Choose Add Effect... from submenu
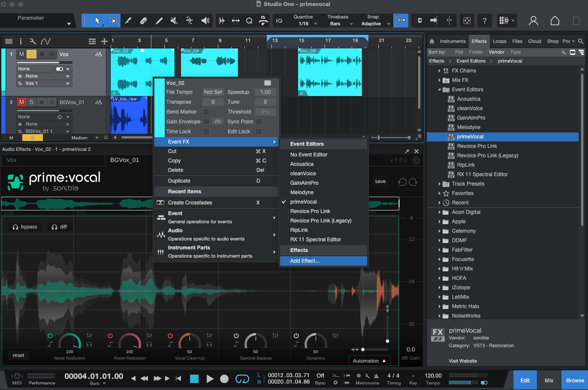 [323, 261]
